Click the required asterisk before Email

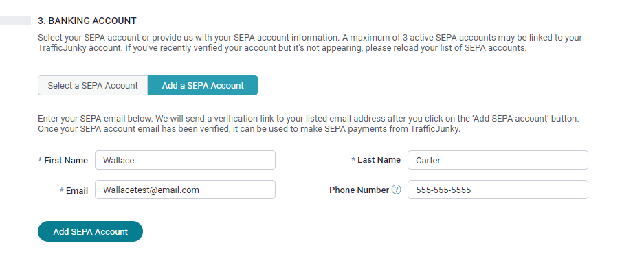coord(62,190)
